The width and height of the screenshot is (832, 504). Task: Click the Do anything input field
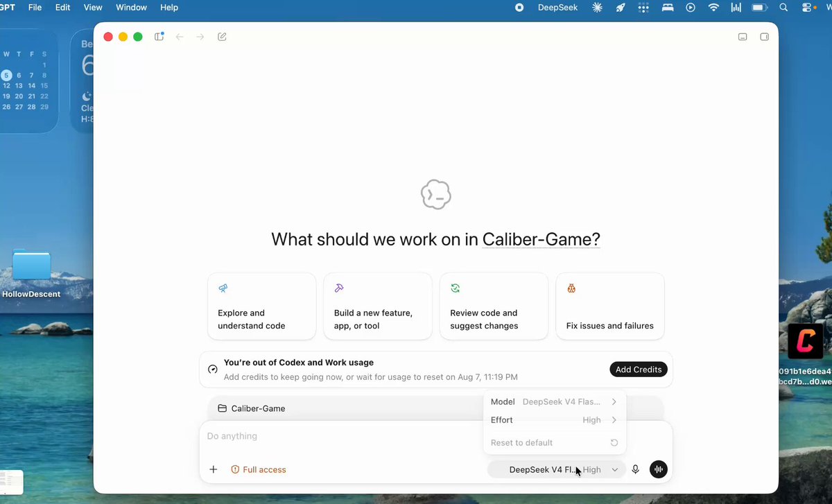[x=435, y=436]
